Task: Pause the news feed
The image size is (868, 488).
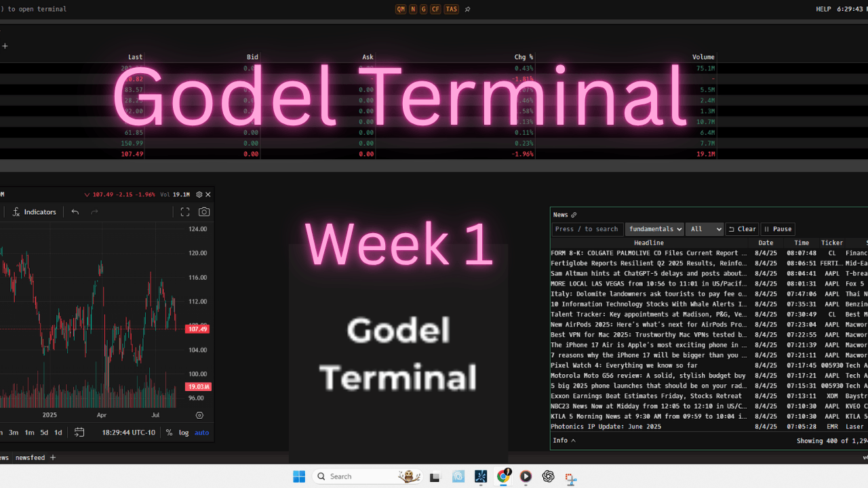Action: pyautogui.click(x=778, y=229)
